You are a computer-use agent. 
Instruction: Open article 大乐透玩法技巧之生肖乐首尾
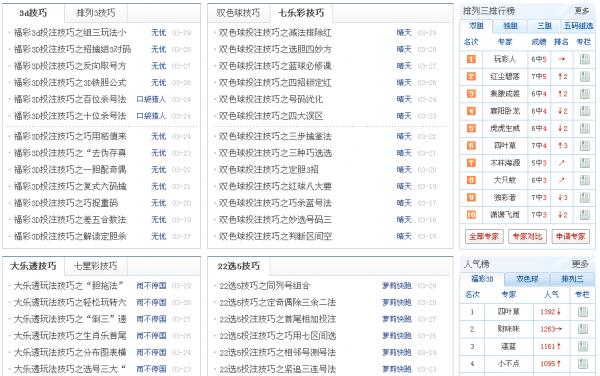[x=70, y=336]
